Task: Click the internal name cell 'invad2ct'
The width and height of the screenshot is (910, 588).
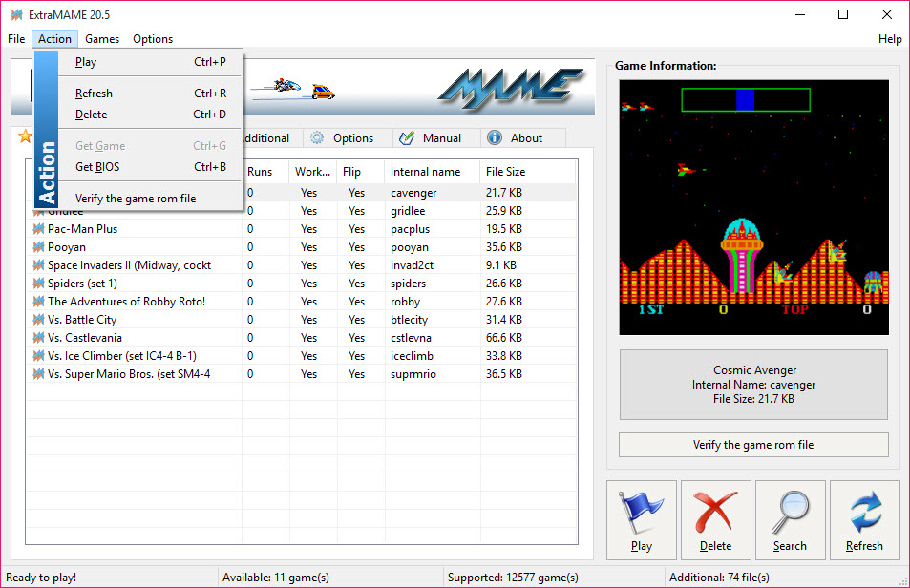Action: coord(412,265)
